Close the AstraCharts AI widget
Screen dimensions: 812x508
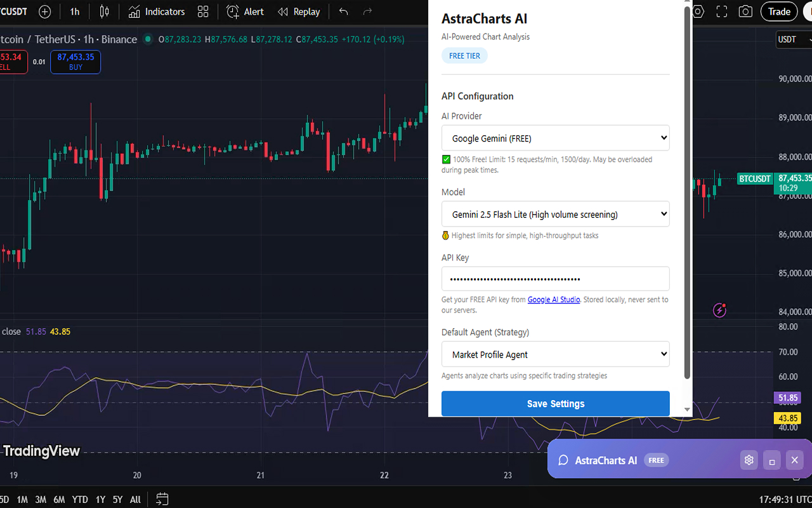795,460
